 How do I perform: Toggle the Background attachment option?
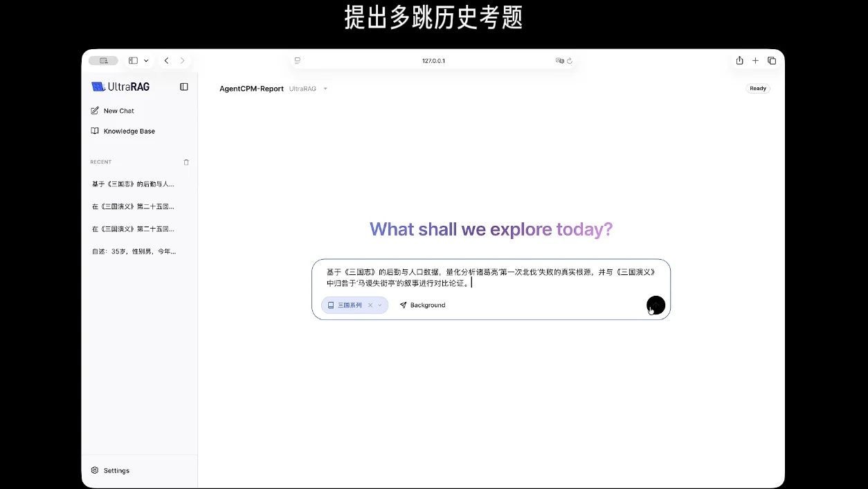(422, 305)
